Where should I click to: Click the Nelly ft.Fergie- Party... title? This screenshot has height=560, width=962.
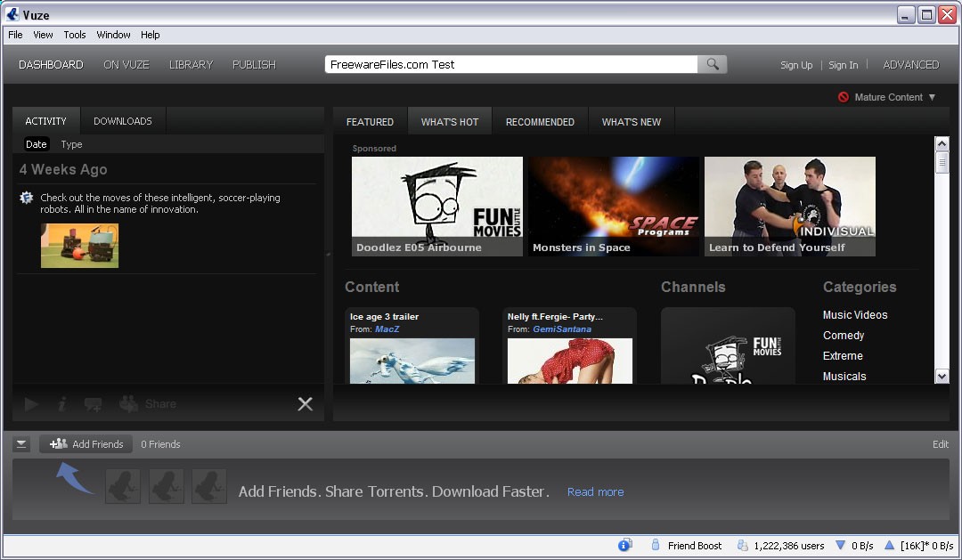555,316
